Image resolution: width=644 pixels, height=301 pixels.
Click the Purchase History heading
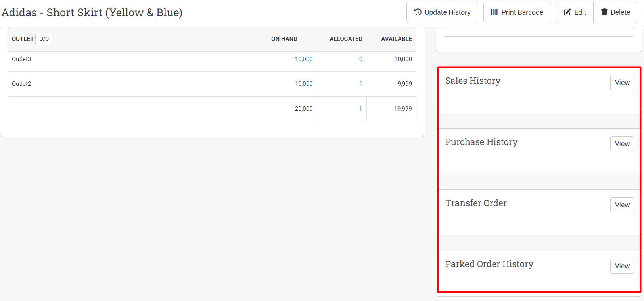(x=481, y=142)
